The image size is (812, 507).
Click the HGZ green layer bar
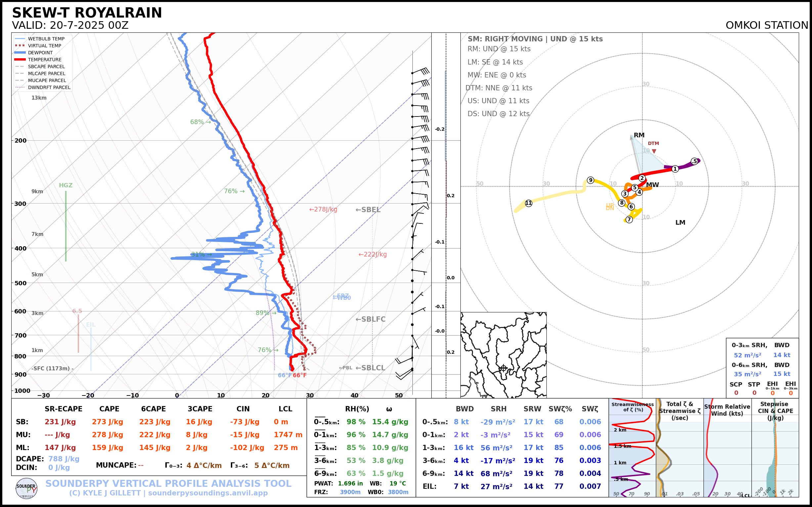point(66,226)
